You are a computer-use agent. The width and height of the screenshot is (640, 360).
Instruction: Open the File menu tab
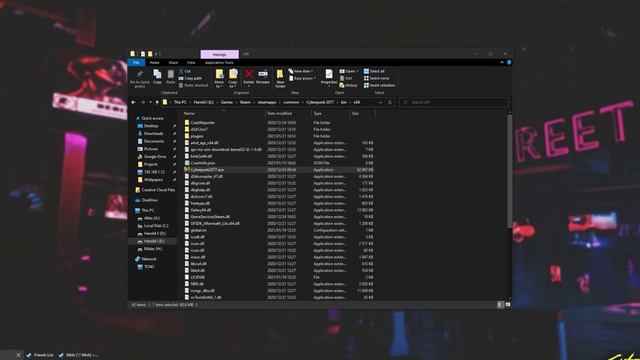pos(136,62)
